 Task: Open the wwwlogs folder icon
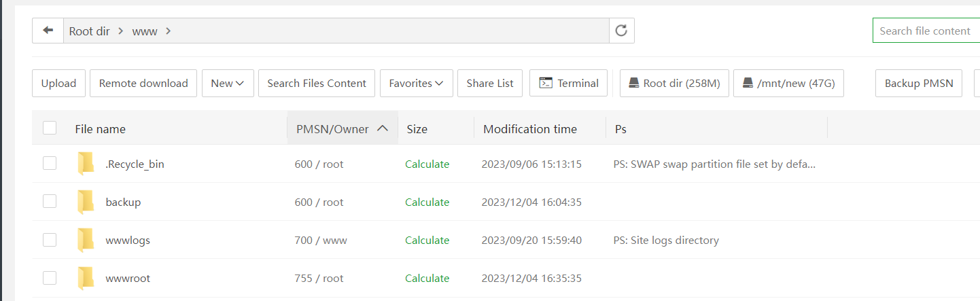[x=86, y=240]
